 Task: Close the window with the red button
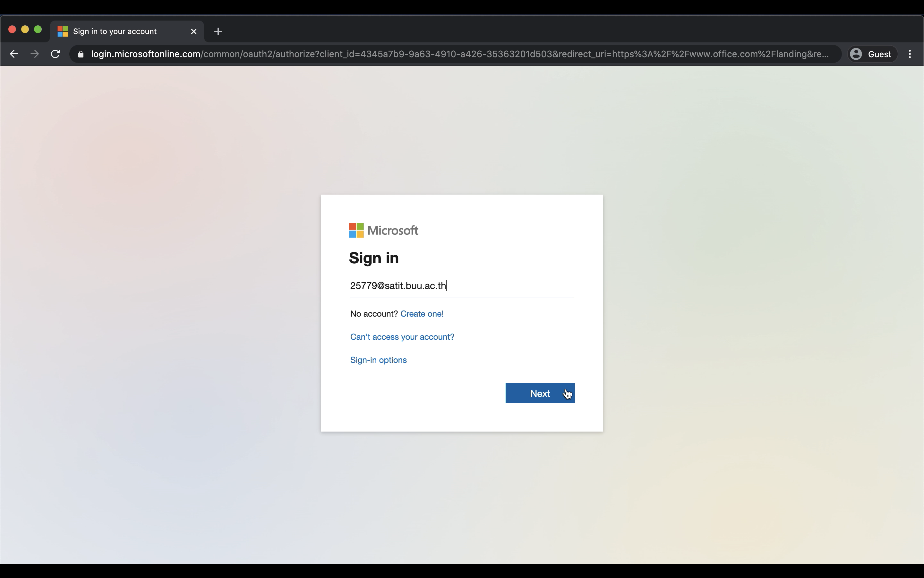coord(12,30)
